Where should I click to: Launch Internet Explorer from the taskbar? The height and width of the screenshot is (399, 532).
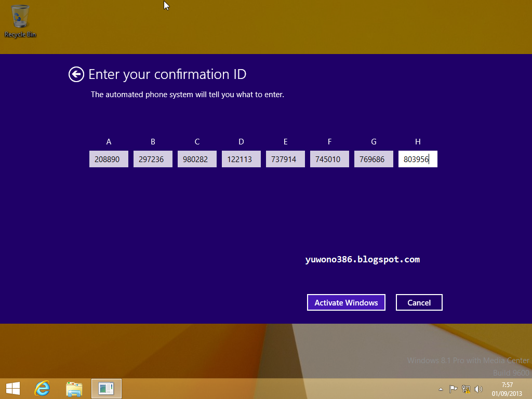(43, 389)
